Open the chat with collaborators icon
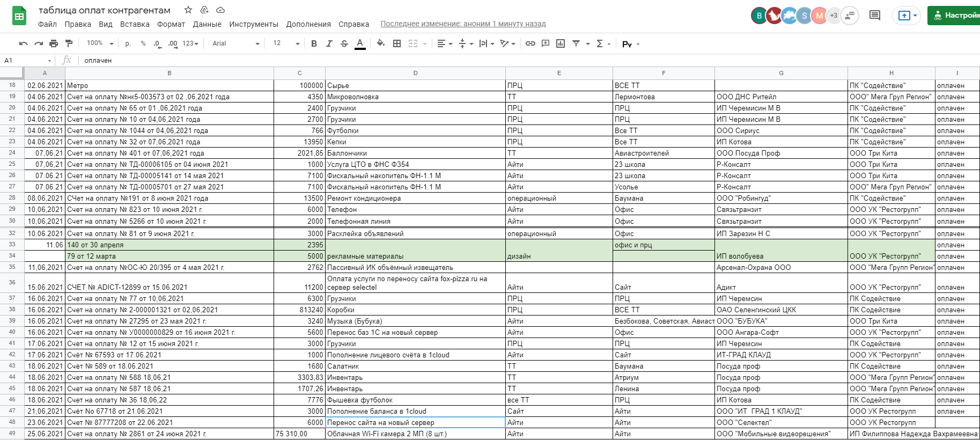Viewport: 980px width, 440px height. click(850, 16)
